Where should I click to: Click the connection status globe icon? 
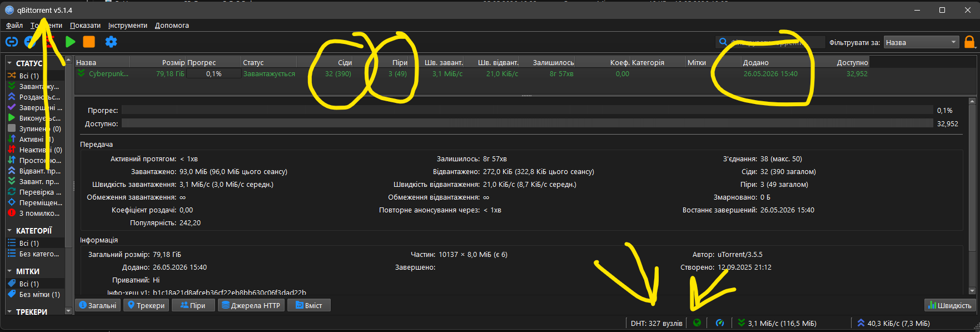(x=697, y=323)
